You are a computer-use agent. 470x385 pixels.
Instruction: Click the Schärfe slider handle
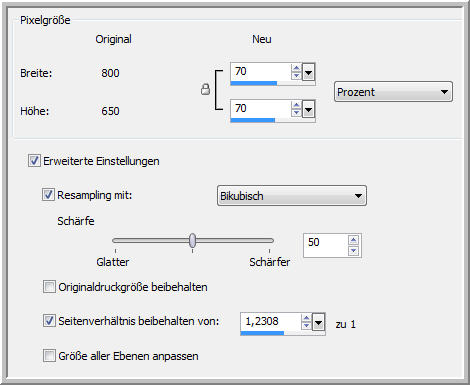pyautogui.click(x=192, y=240)
